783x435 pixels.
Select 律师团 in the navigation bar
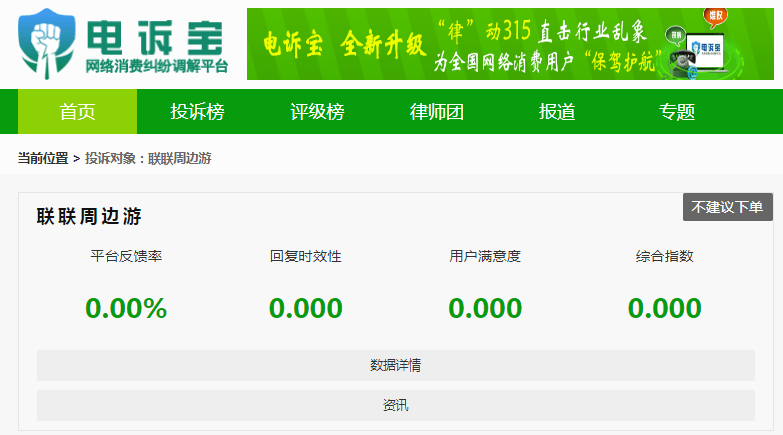pyautogui.click(x=437, y=111)
